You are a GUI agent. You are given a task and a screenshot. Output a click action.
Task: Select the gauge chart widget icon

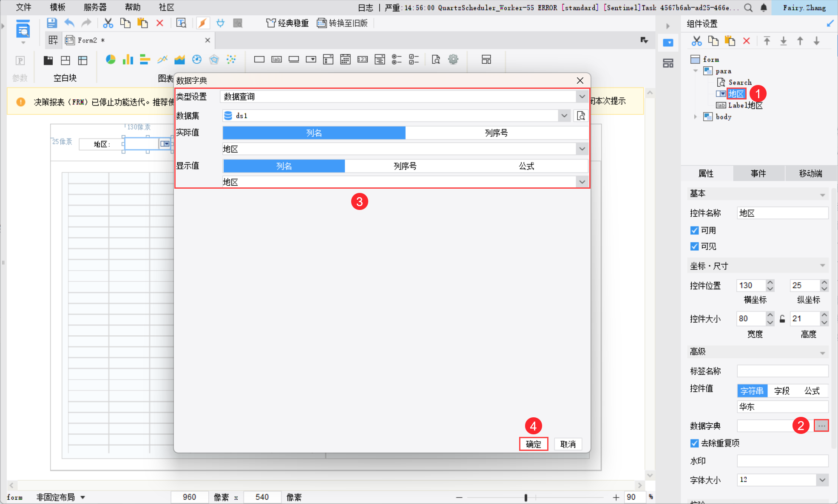[197, 59]
